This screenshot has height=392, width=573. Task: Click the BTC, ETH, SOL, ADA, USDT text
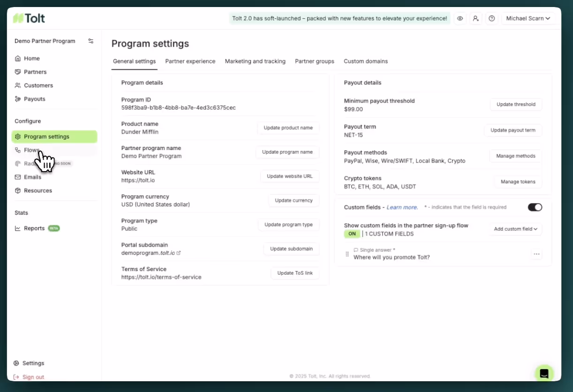pyautogui.click(x=380, y=187)
